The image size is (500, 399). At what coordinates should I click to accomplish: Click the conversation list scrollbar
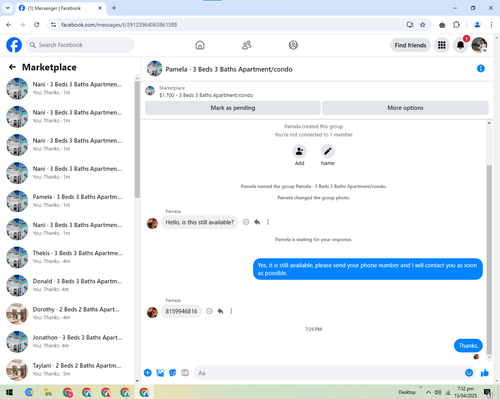[137, 140]
